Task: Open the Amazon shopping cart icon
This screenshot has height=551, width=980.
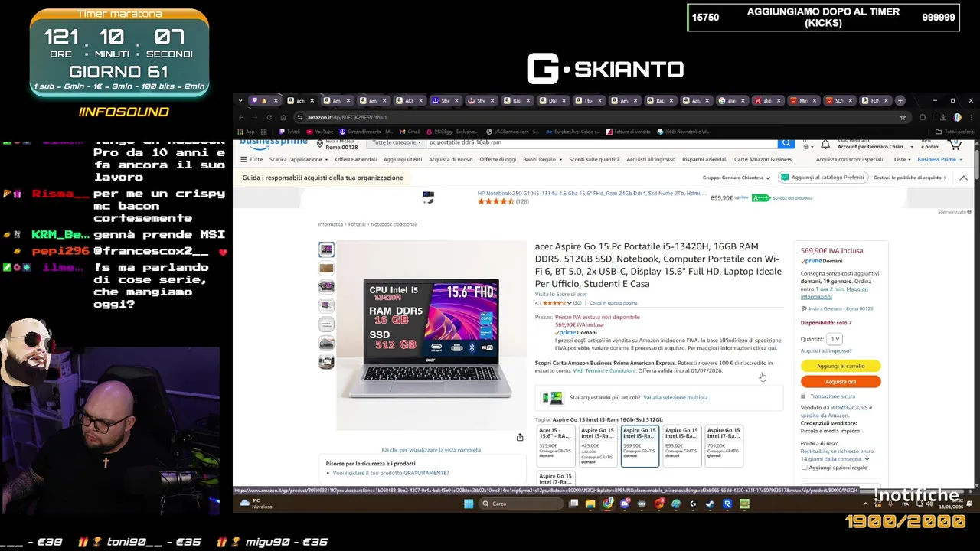Action: [x=955, y=143]
